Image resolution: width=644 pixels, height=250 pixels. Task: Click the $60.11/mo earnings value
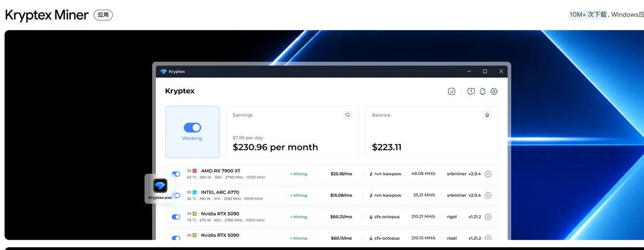click(341, 238)
